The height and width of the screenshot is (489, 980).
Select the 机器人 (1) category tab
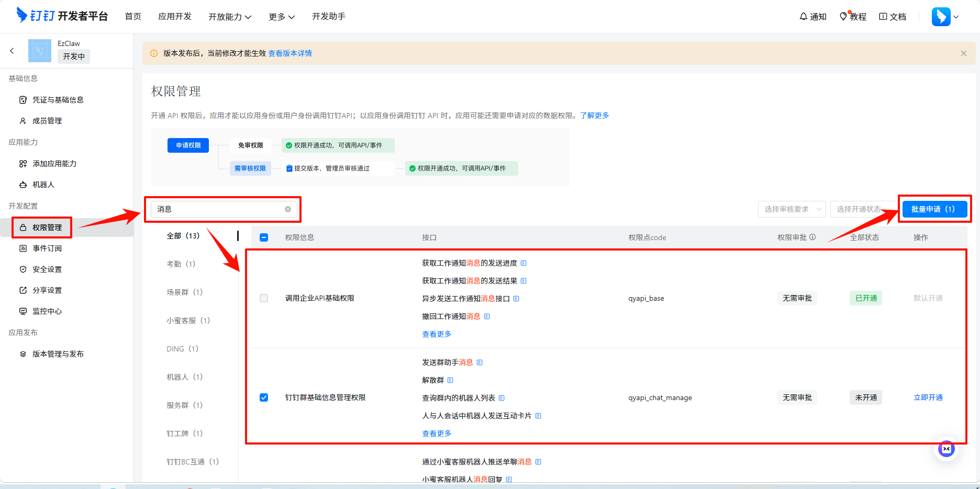(x=184, y=377)
